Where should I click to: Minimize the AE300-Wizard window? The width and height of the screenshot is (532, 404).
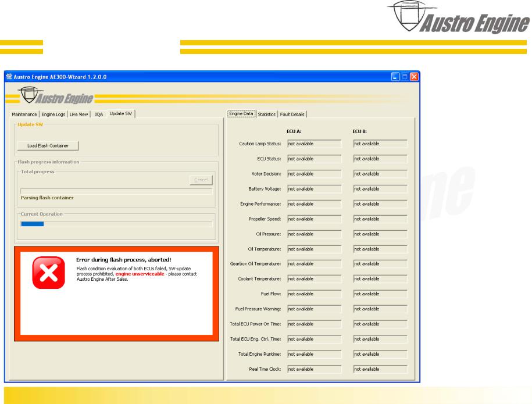tap(395, 77)
